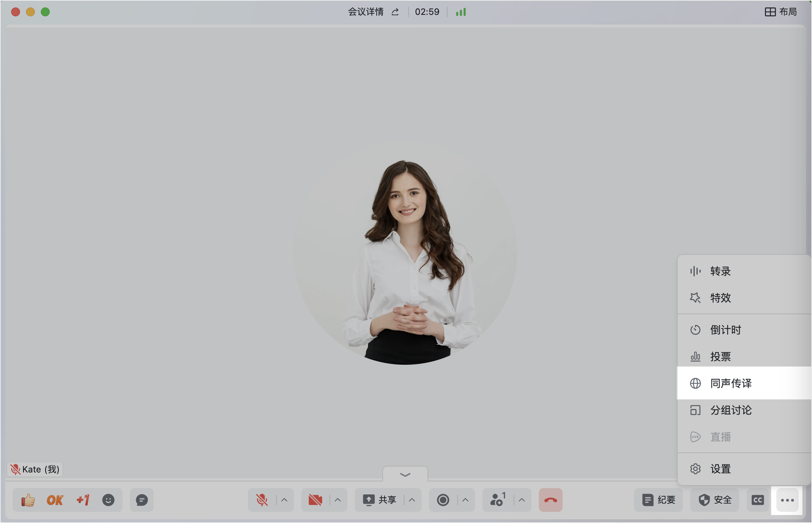Image resolution: width=812 pixels, height=523 pixels.
Task: Click the Kate (我) name label
Action: tap(35, 470)
